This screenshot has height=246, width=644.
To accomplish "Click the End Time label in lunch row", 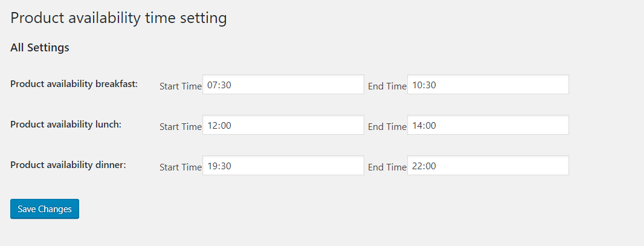I will pos(387,127).
